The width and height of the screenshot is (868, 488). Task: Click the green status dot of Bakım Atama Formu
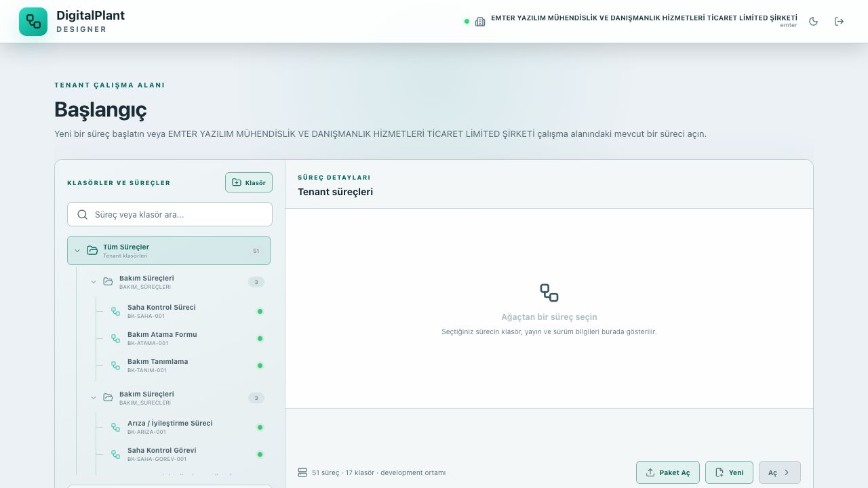(260, 338)
